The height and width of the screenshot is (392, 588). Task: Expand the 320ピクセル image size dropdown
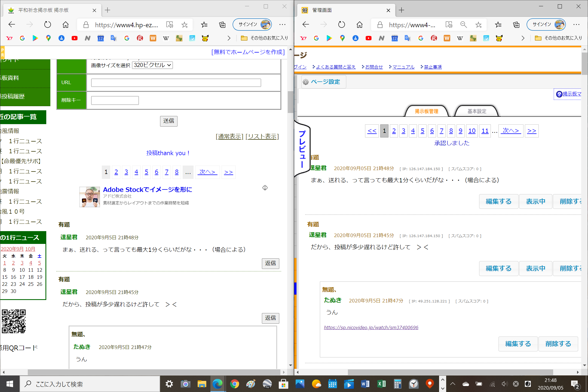(152, 65)
